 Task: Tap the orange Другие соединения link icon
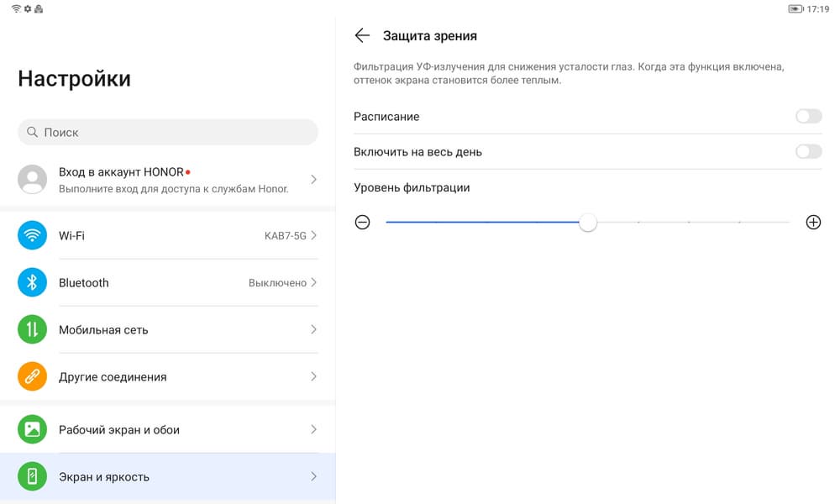pos(32,377)
